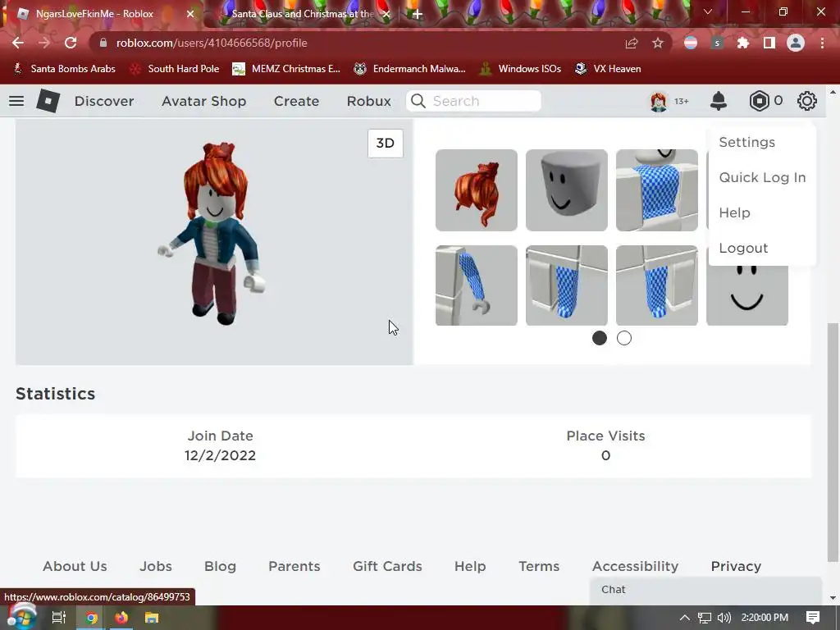
Task: Open the Robux balance icon
Action: tap(759, 101)
